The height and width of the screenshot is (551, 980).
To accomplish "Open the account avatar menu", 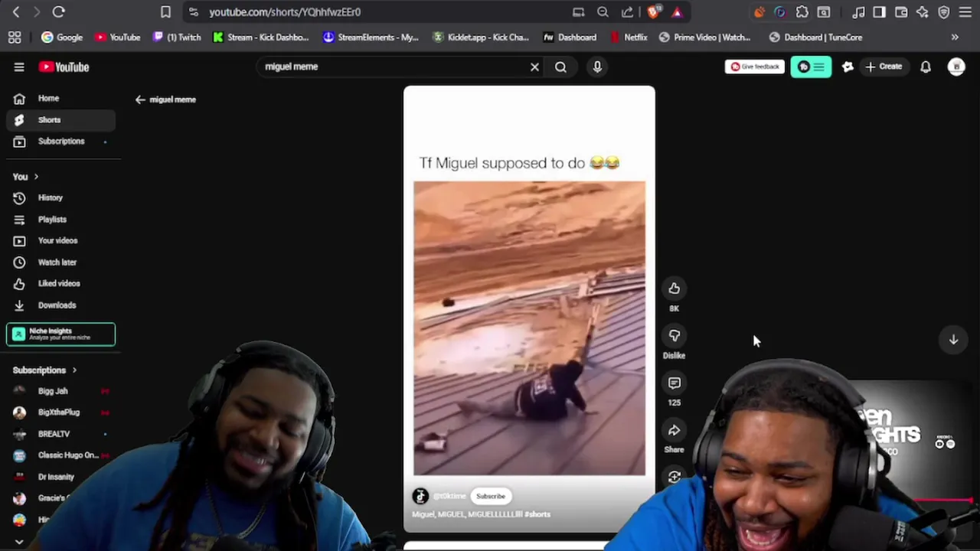I will click(x=956, y=67).
